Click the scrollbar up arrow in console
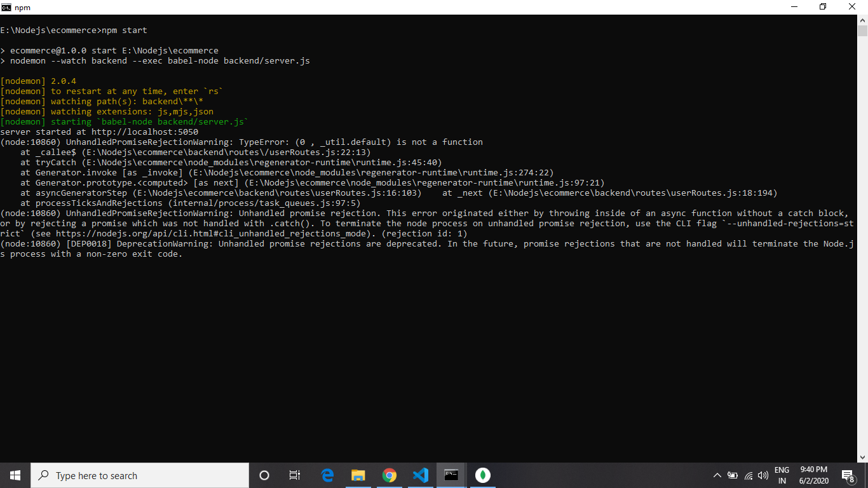The image size is (868, 488). [862, 20]
